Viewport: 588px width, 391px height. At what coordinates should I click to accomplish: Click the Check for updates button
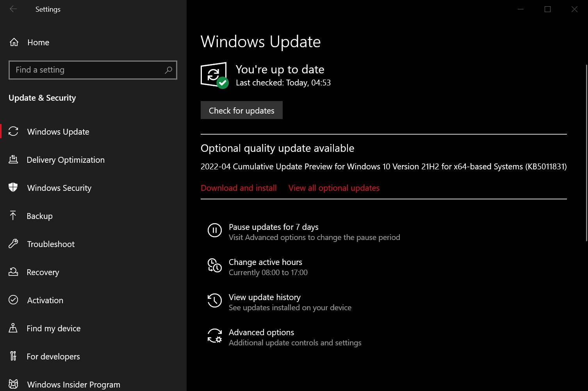click(241, 110)
